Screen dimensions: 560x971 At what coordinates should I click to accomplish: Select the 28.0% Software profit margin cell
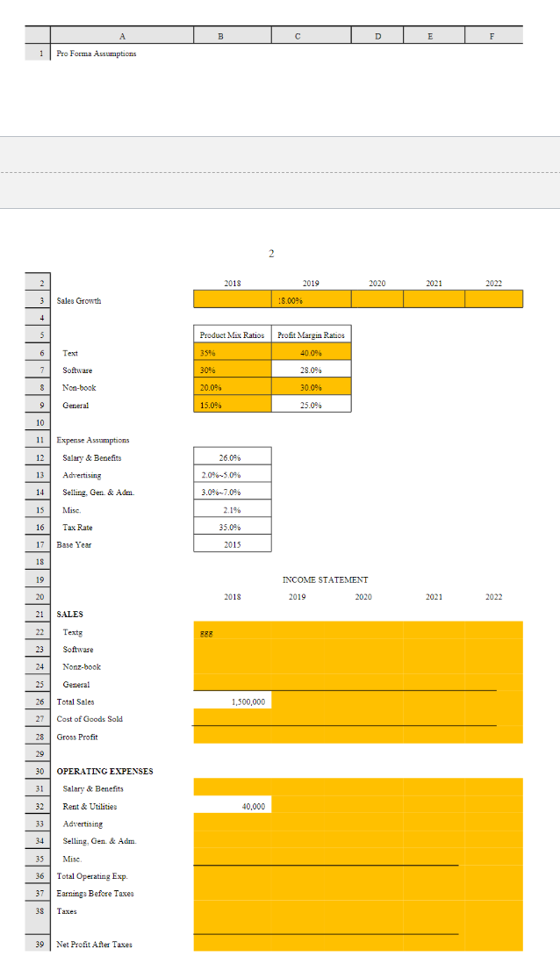point(311,370)
